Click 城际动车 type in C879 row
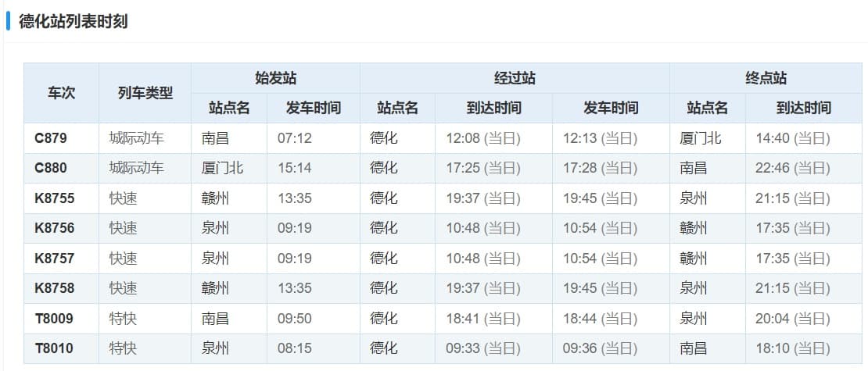868x371 pixels. tap(137, 138)
